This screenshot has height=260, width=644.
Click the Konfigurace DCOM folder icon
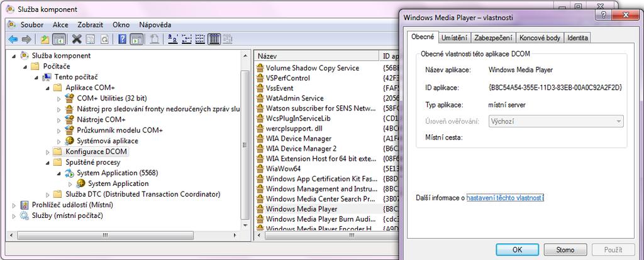(58, 151)
